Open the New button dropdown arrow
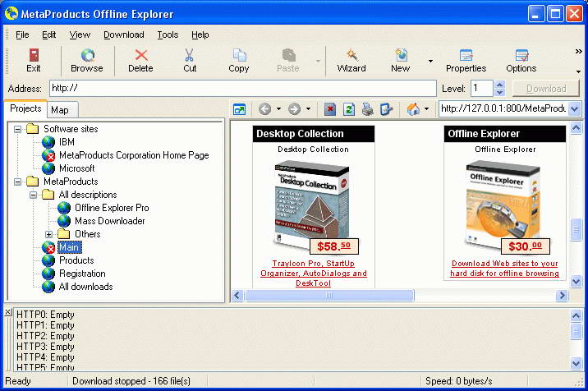This screenshot has width=588, height=391. click(430, 61)
